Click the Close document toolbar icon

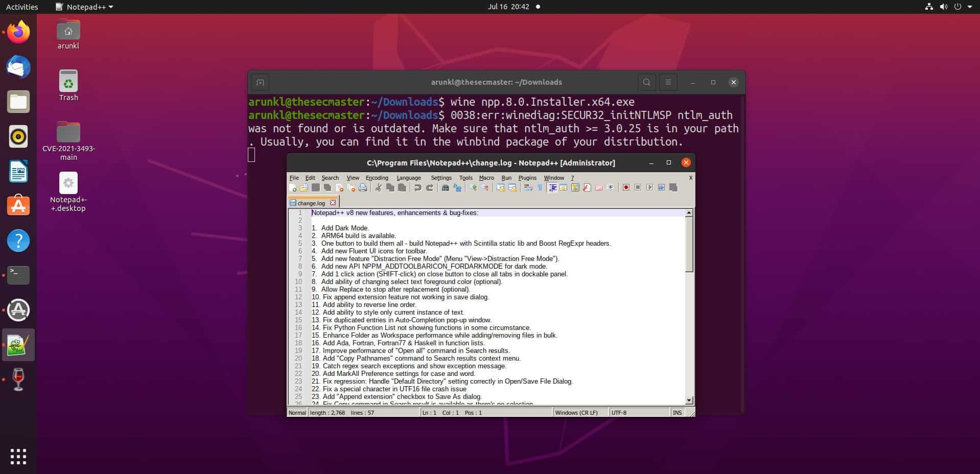339,188
